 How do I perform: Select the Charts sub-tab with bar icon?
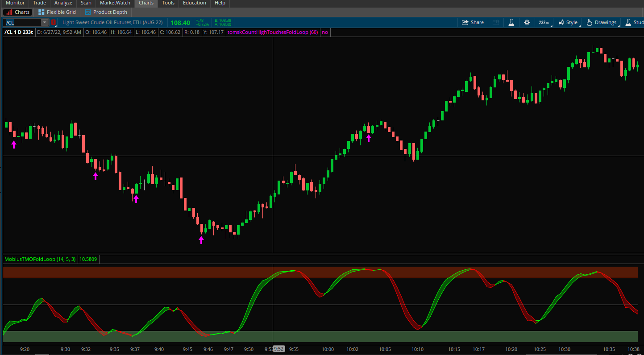click(18, 12)
